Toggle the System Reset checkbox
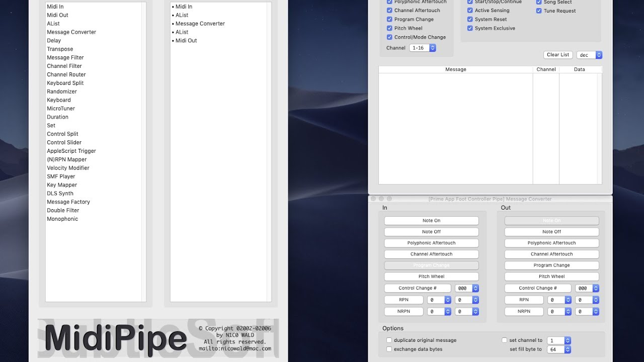Viewport: 644px width, 362px height. (470, 20)
